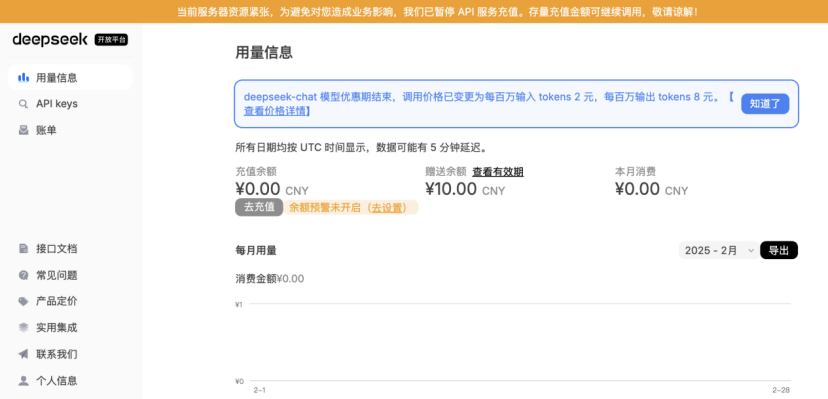Click the magnifier icon beside API keys

click(x=23, y=104)
